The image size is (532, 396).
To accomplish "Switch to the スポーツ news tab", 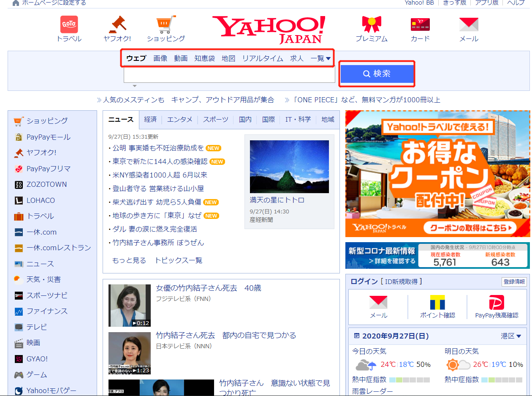I will click(x=215, y=120).
